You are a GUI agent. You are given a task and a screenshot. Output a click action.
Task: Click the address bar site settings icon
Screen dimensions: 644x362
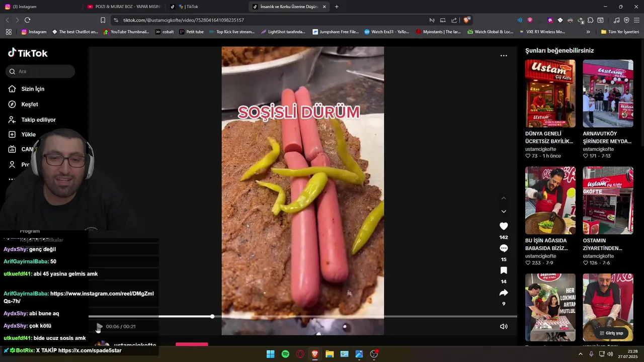(x=116, y=20)
